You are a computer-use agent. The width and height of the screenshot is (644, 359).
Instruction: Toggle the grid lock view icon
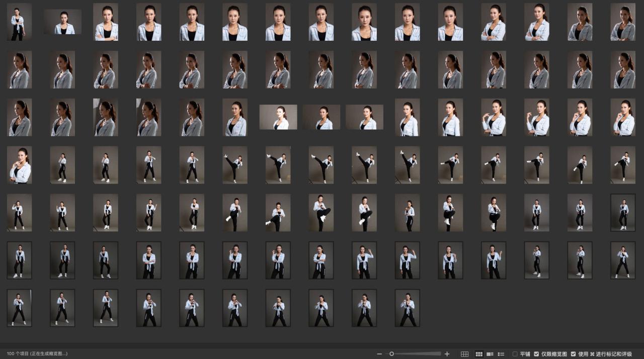click(464, 354)
